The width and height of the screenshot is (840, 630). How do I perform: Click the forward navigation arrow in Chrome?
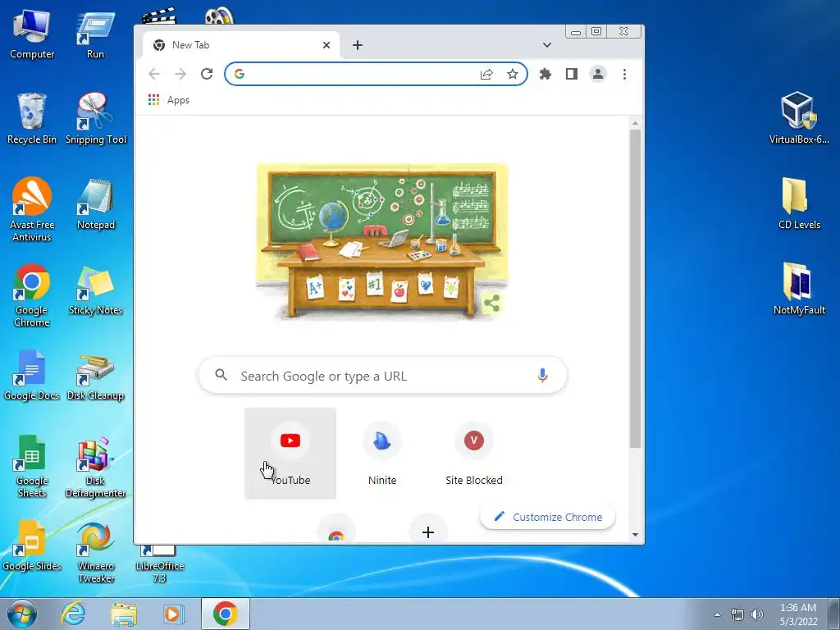pyautogui.click(x=180, y=74)
